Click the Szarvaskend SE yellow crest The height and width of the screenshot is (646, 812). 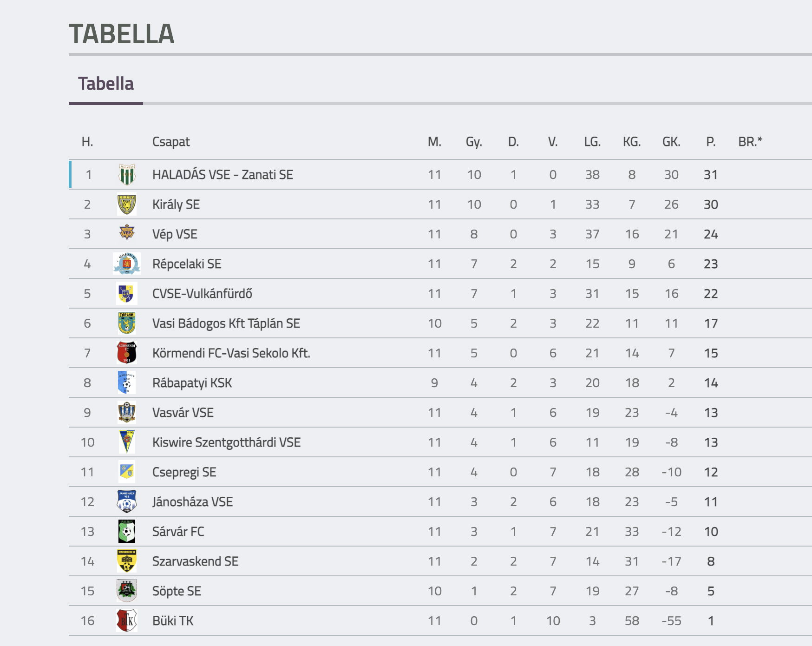pos(127,561)
